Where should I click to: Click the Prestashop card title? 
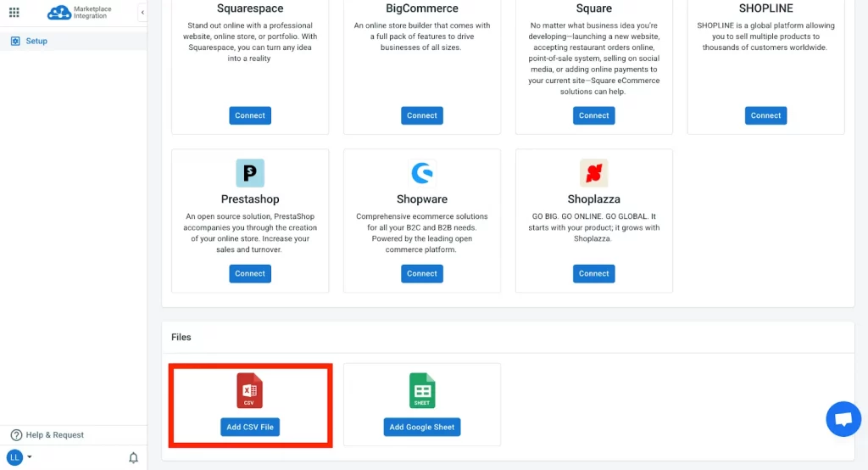pos(250,199)
